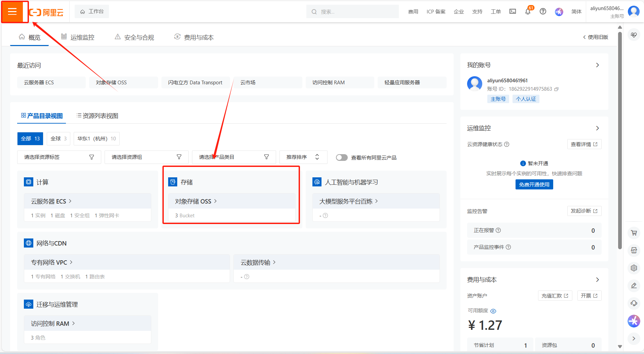The image size is (644, 354).
Task: Click 查看详情 for resource health
Action: [x=584, y=144]
